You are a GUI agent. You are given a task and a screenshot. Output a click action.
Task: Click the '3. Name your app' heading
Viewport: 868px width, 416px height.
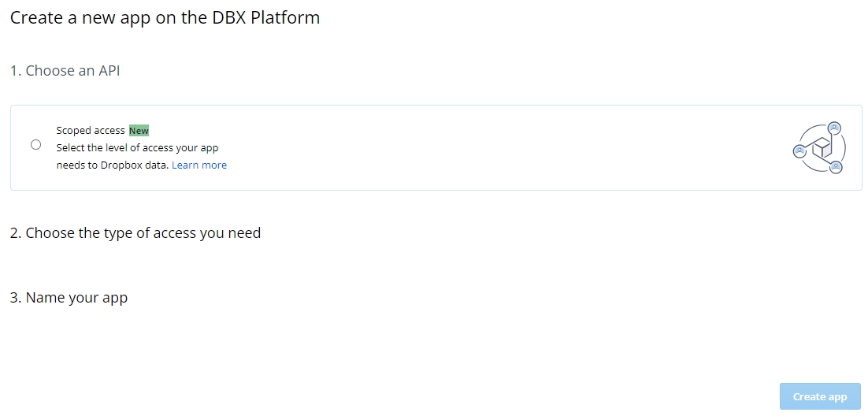tap(69, 298)
